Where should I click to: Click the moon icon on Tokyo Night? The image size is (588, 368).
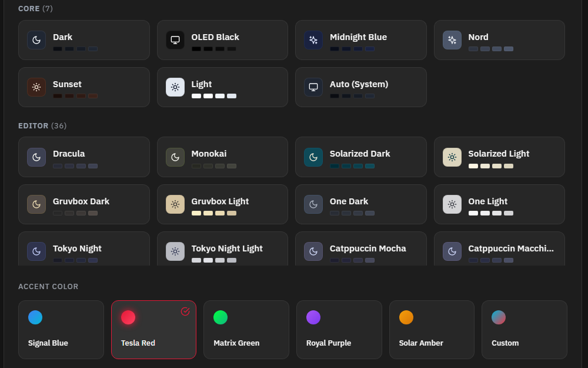coord(36,251)
